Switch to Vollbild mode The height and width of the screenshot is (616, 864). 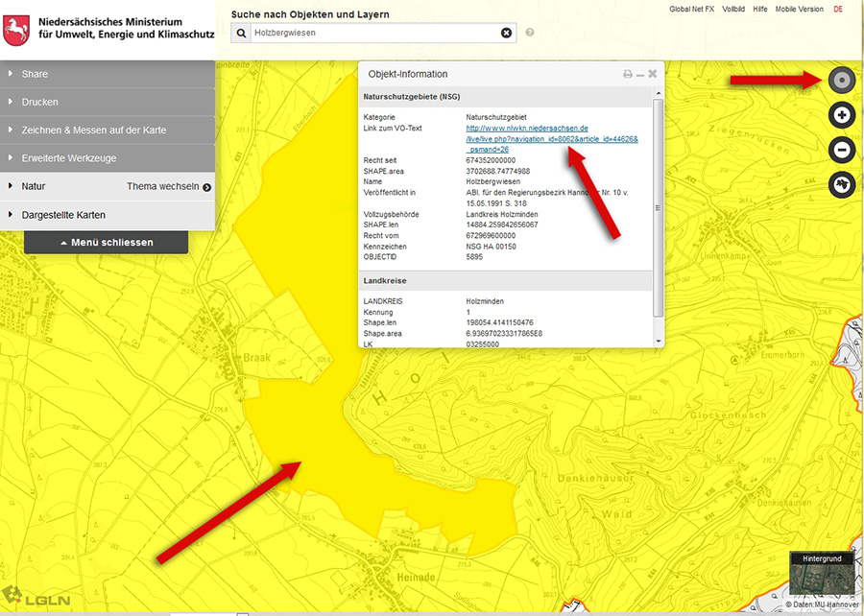click(732, 9)
